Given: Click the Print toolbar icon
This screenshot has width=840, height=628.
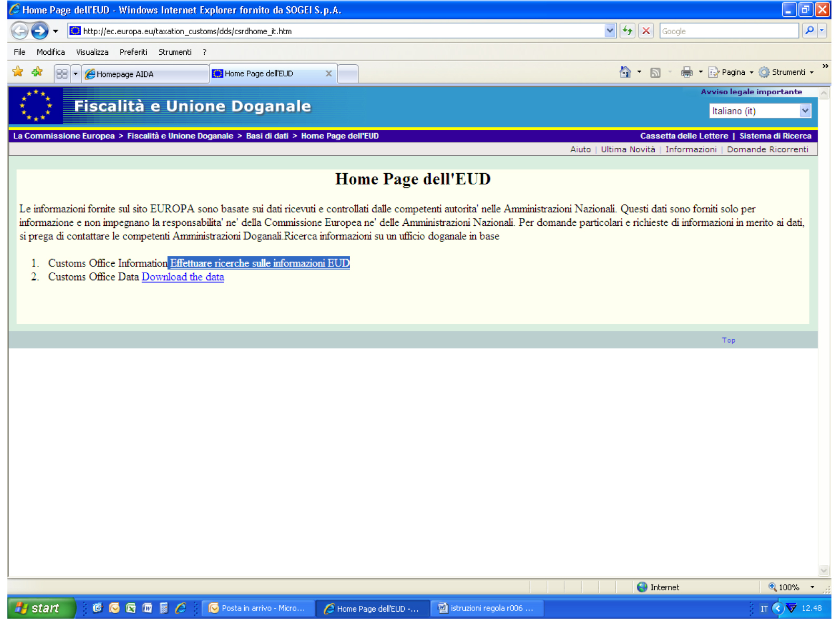Looking at the screenshot, I should pos(686,73).
